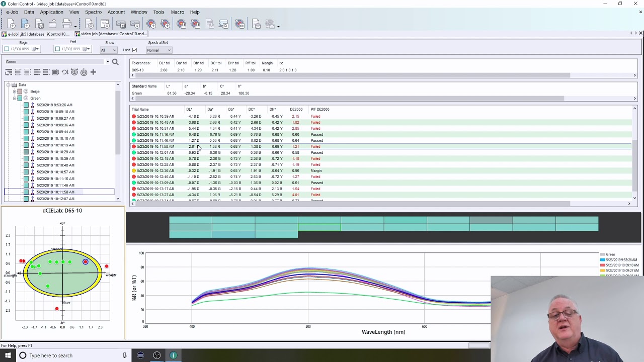Click the bullseye target icon above tree
Viewport: 644px width, 362px height.
click(x=74, y=72)
